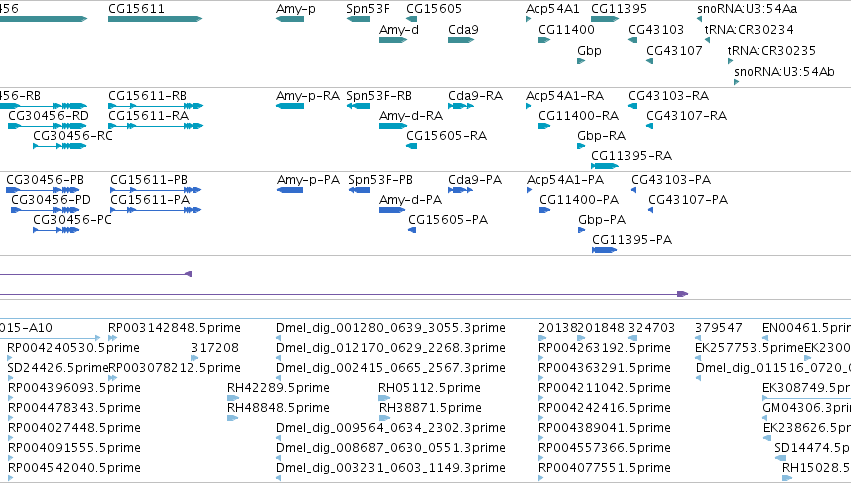Select the Gbp gene label
The height and width of the screenshot is (483, 851).
click(589, 50)
